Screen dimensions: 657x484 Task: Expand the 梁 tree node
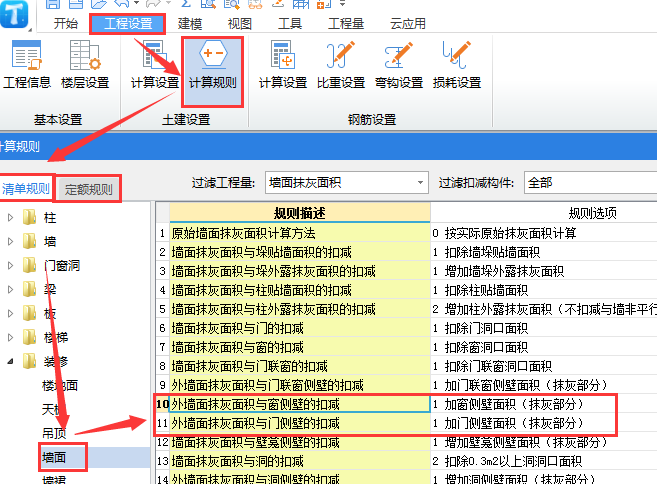[10, 289]
